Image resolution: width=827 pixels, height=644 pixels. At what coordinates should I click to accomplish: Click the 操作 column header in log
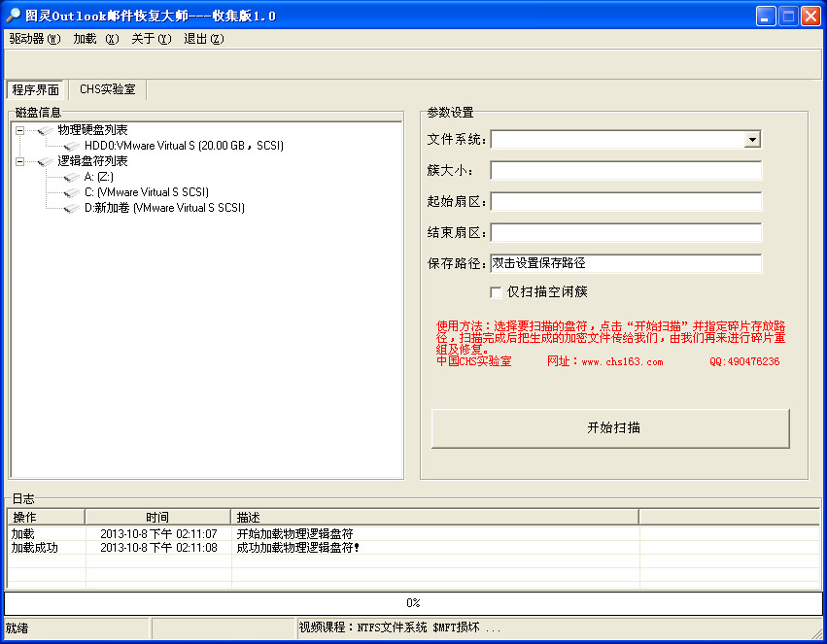(47, 518)
